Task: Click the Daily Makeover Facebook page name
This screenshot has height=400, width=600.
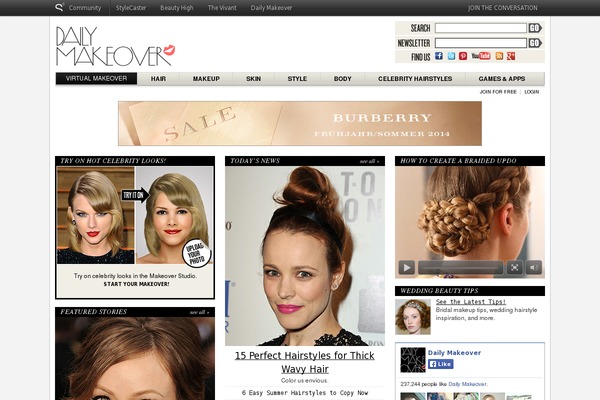Action: (x=454, y=353)
